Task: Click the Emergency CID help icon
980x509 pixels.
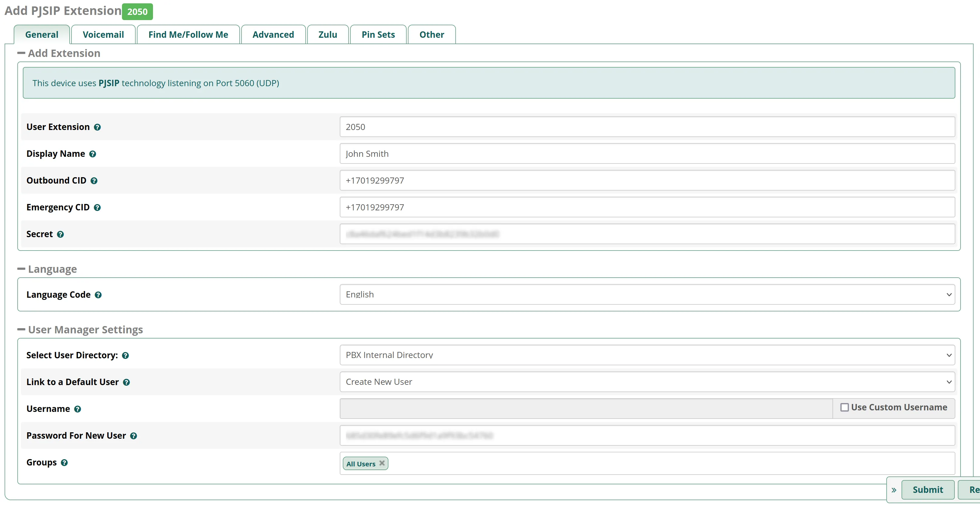Action: pyautogui.click(x=98, y=208)
